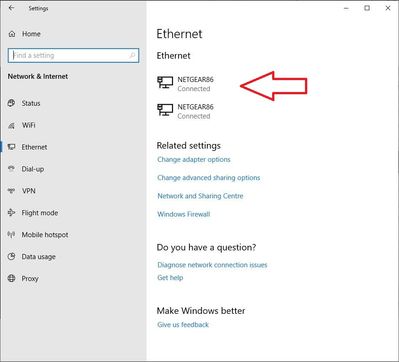
Task: Maximize the Settings window
Action: (x=367, y=8)
